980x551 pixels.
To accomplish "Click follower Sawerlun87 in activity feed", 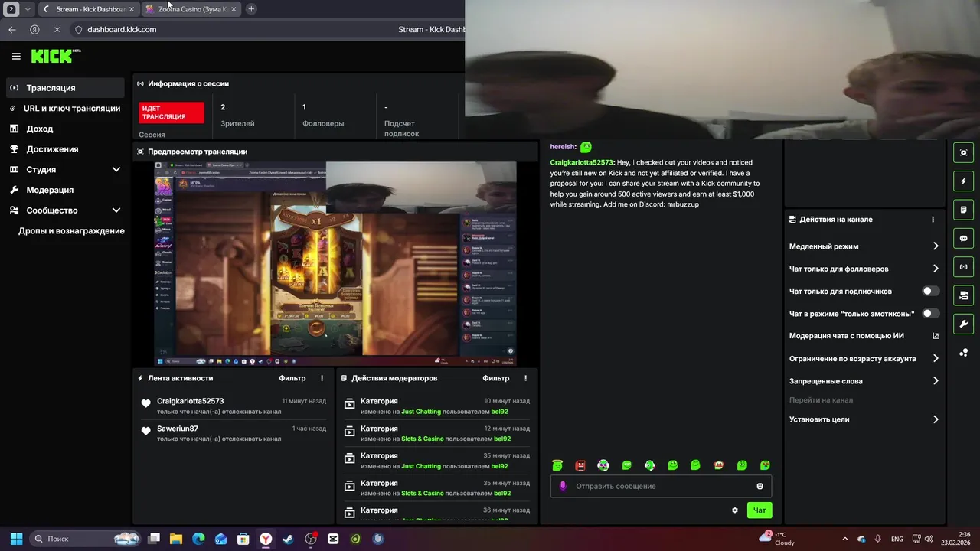I will point(178,429).
